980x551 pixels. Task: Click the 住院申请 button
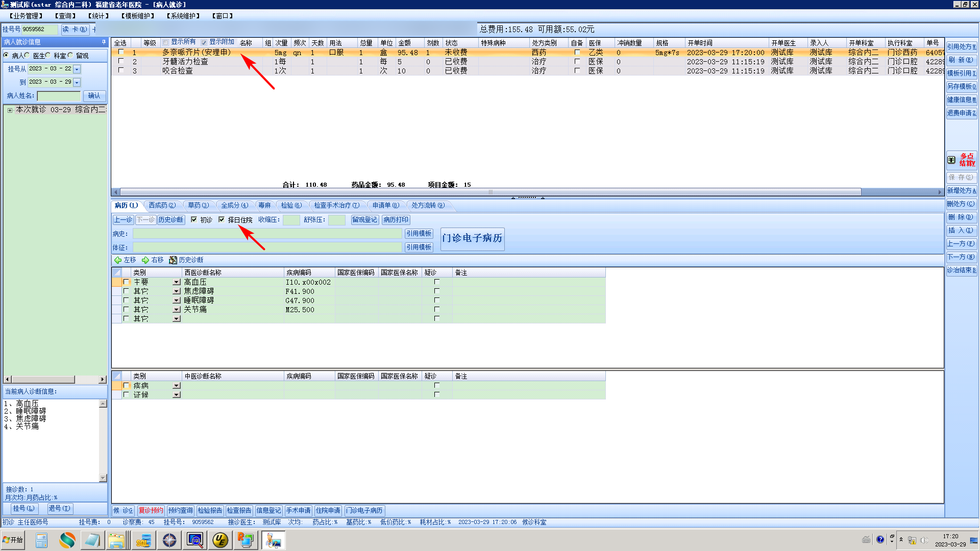[x=328, y=510]
